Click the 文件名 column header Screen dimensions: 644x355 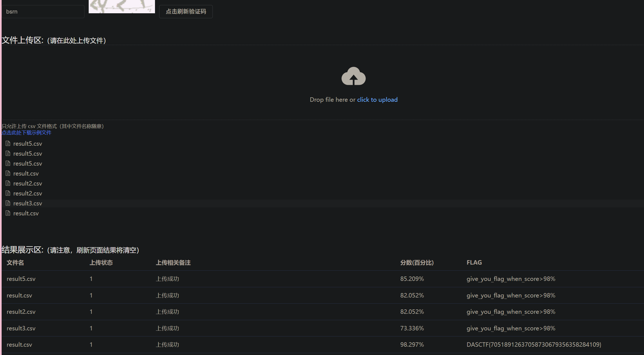tap(15, 262)
